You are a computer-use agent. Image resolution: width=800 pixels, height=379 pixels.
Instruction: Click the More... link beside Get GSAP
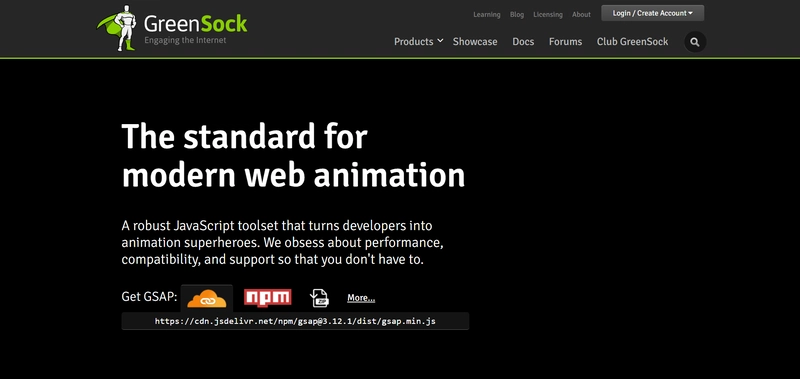[361, 298]
